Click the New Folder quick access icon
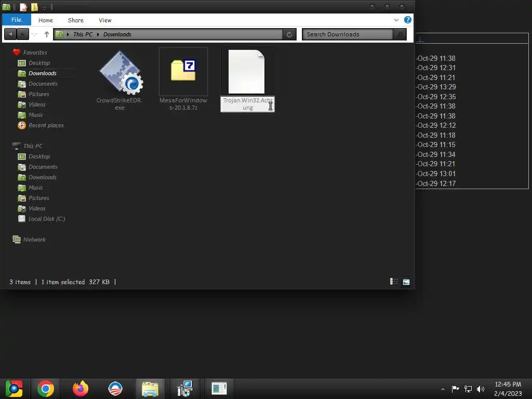This screenshot has height=399, width=532. coord(34,7)
